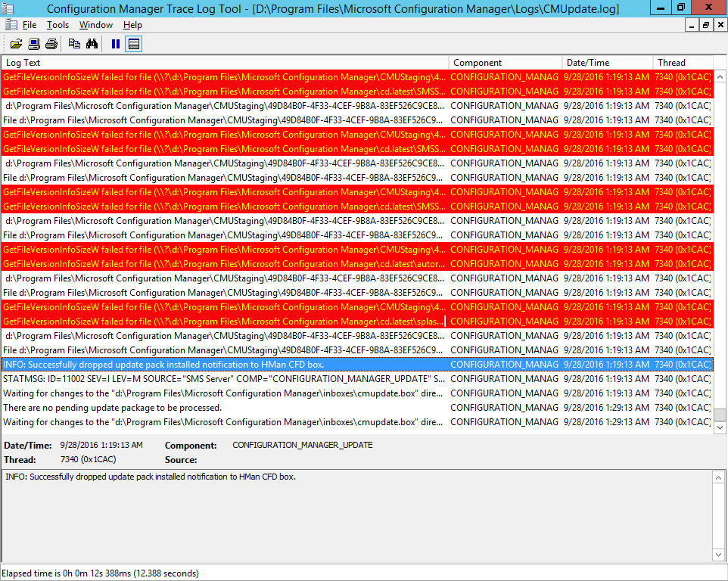Click the log list scrollbar down arrow
This screenshot has width=728, height=581.
pos(720,427)
